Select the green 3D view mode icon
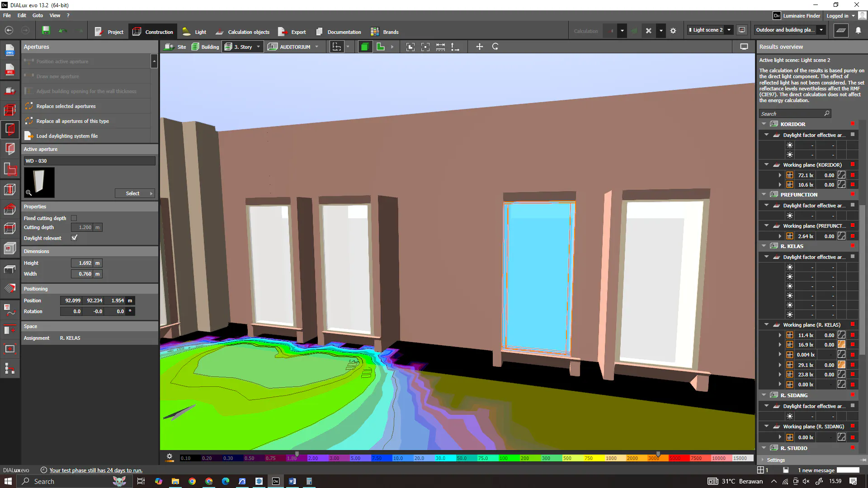The width and height of the screenshot is (868, 488). (364, 47)
